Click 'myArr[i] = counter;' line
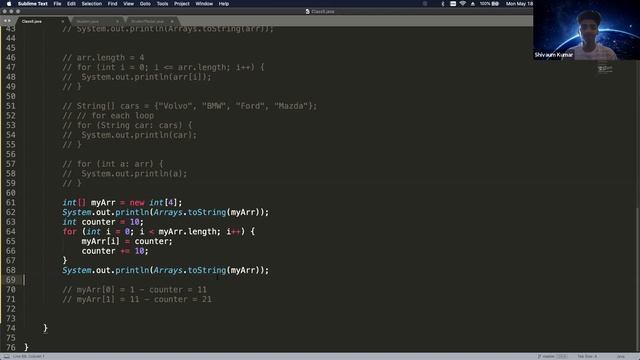 pos(127,241)
